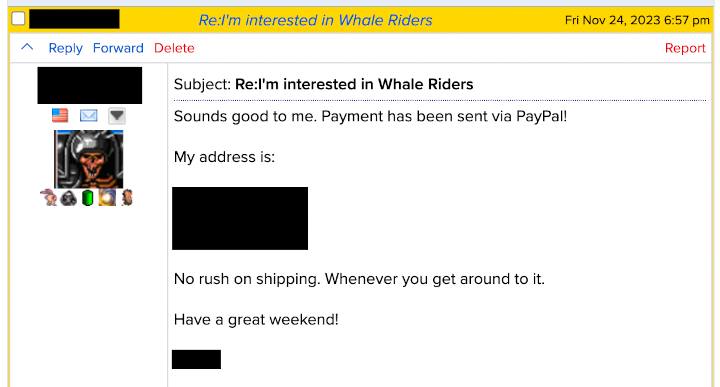Click the Fri Nov 24, 2023 timestamp
This screenshot has height=387, width=720.
[637, 20]
